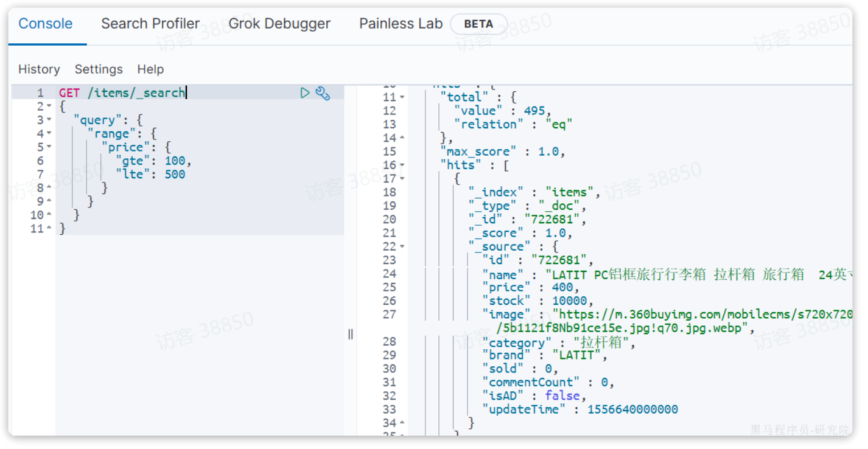Click the "value" : 495 line
868x449 pixels.
502,111
